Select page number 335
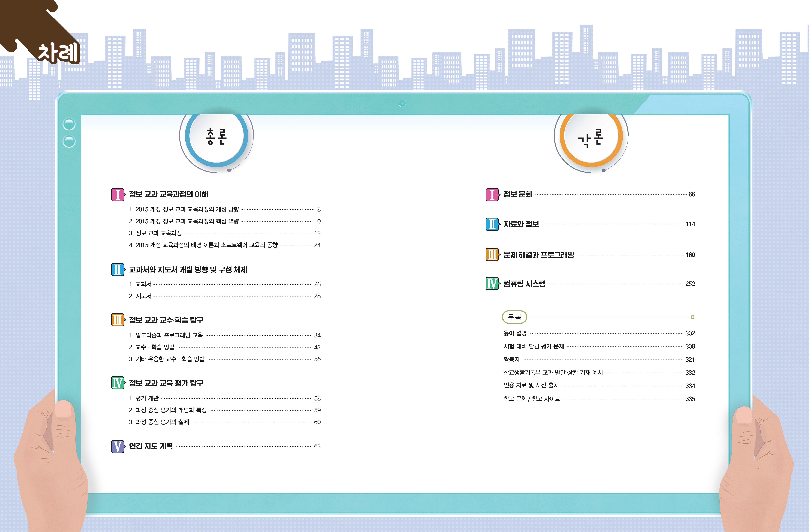The height and width of the screenshot is (532, 809). 690,399
